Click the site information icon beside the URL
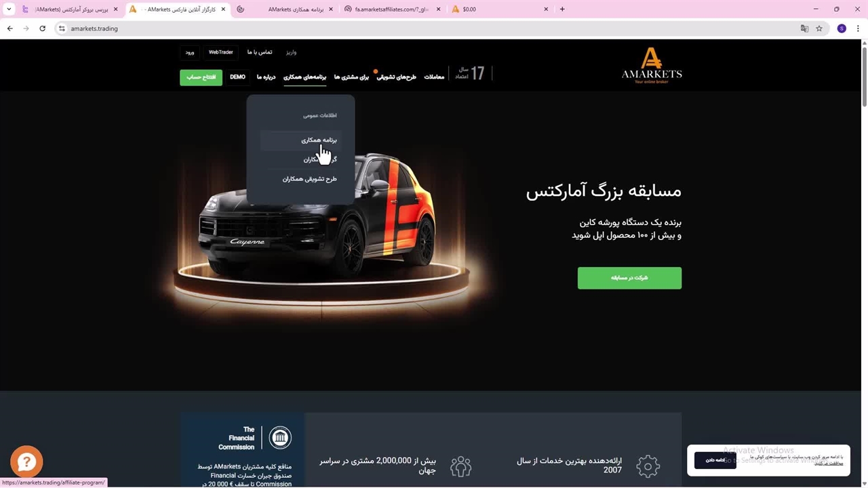The image size is (868, 488). [x=62, y=28]
